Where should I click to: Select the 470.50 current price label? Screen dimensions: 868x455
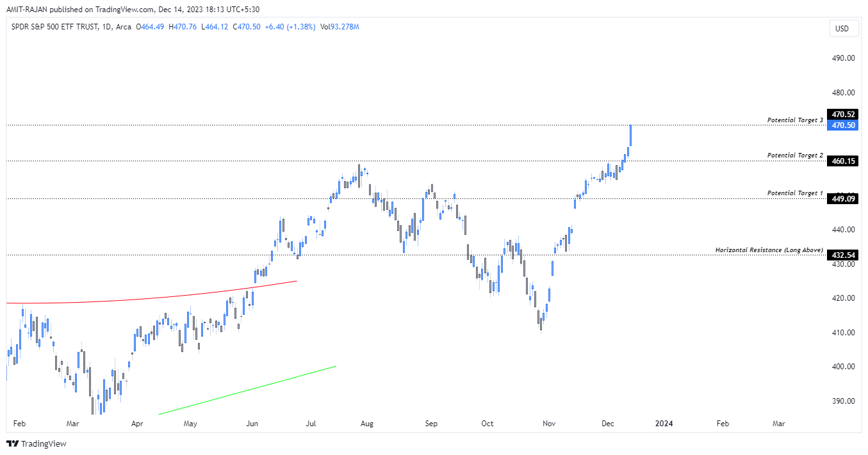point(843,125)
